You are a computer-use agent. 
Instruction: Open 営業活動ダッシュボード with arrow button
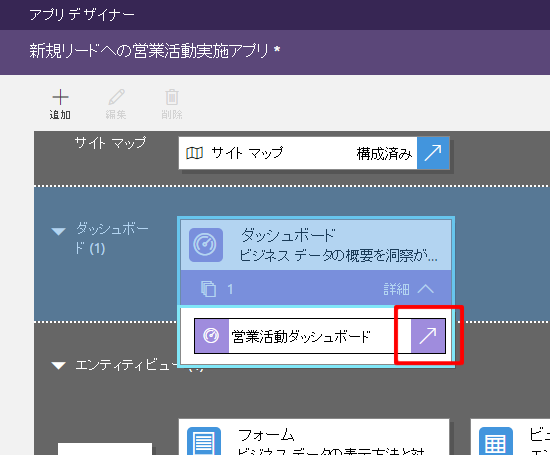pyautogui.click(x=428, y=336)
